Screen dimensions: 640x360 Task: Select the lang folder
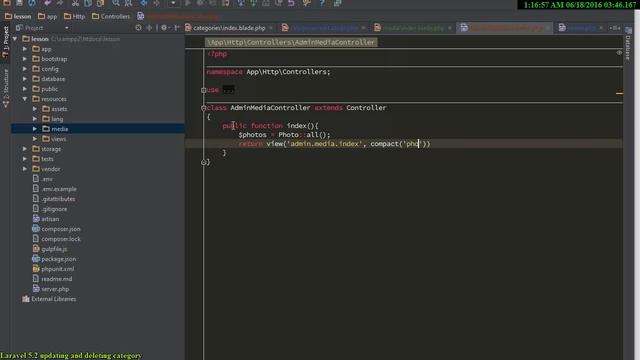(x=57, y=119)
